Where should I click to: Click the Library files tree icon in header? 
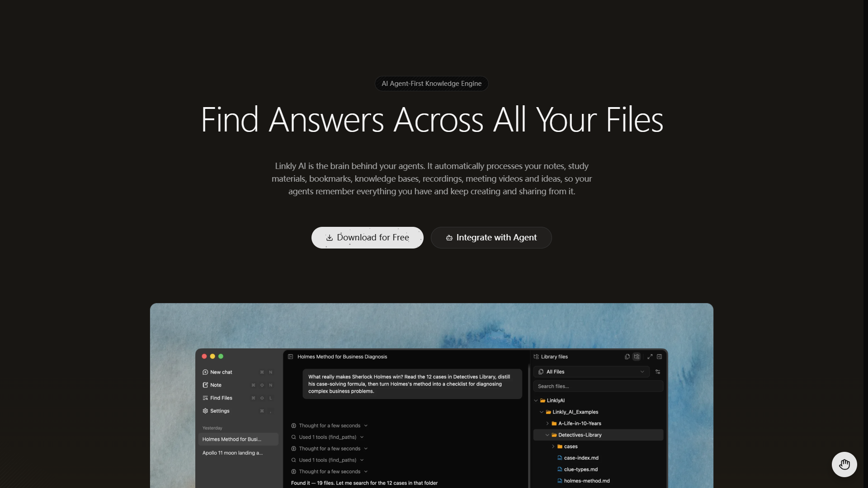(536, 357)
